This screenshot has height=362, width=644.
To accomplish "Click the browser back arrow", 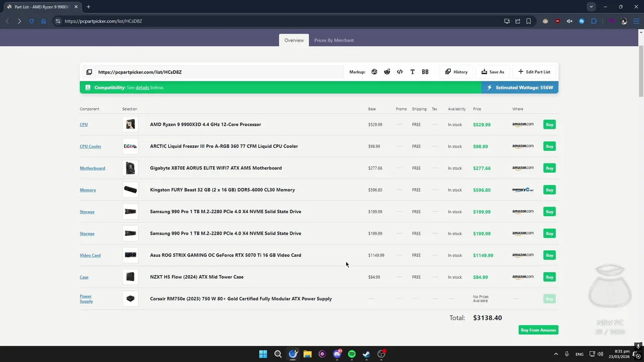I will click(7, 21).
